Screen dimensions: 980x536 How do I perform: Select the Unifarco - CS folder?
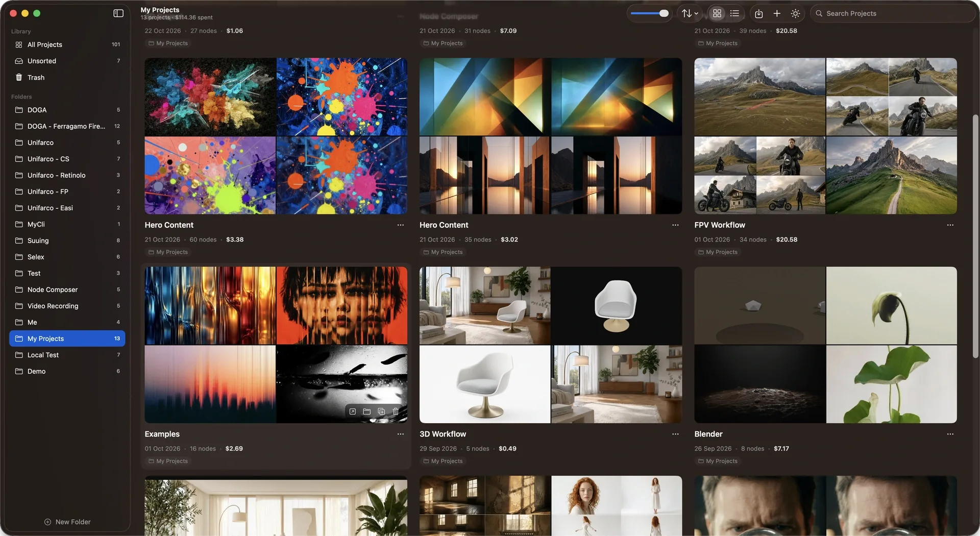click(x=67, y=159)
